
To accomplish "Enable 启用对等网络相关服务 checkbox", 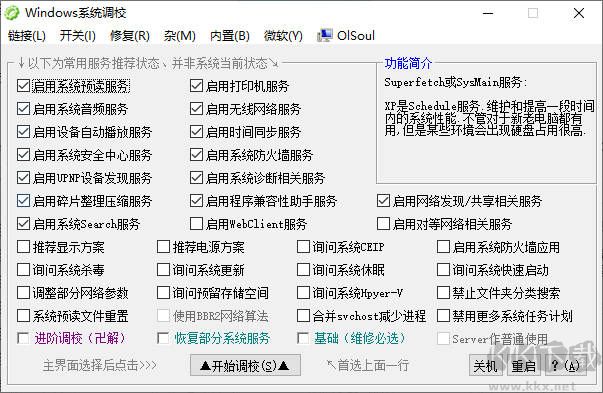I will (383, 224).
